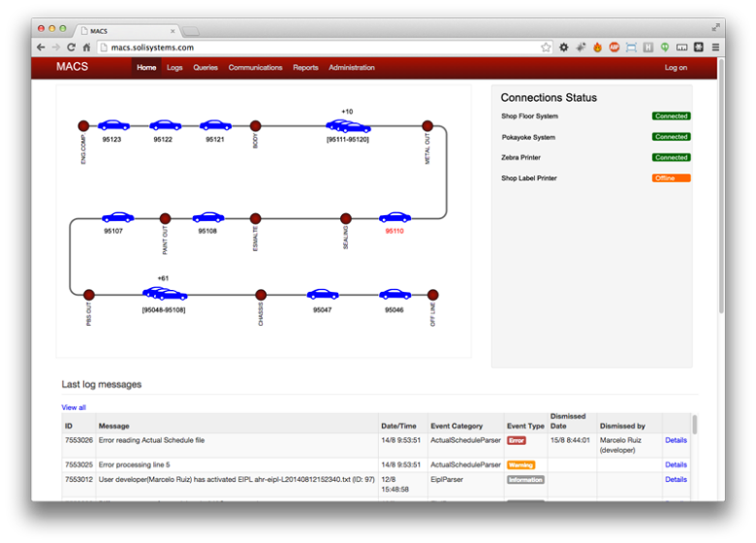Select the METAL OUT station node
Viewport: 756px width, 543px height.
tap(427, 126)
